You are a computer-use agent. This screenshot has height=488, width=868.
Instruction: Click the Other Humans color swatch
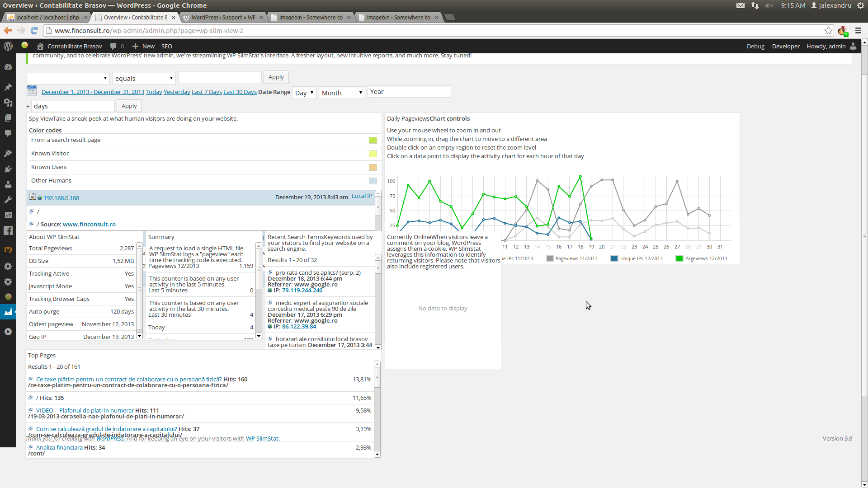(x=373, y=181)
